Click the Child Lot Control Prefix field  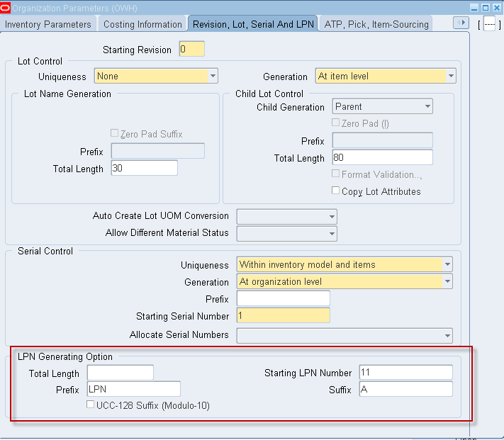point(383,140)
